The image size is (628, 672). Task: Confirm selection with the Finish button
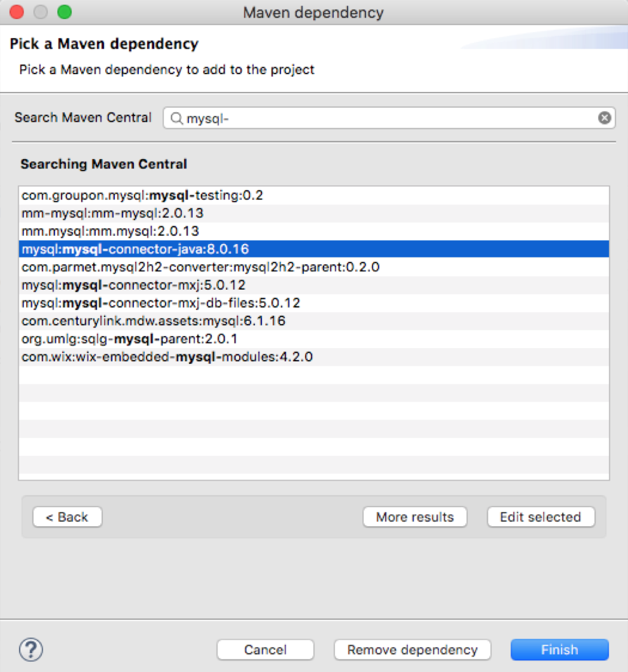point(559,650)
